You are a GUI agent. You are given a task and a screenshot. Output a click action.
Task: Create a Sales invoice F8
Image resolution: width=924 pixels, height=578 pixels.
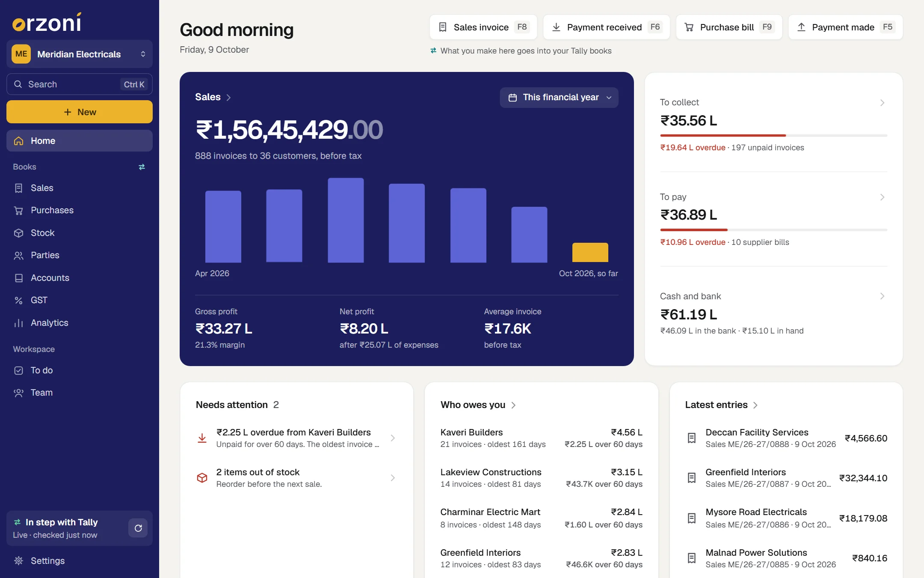483,27
